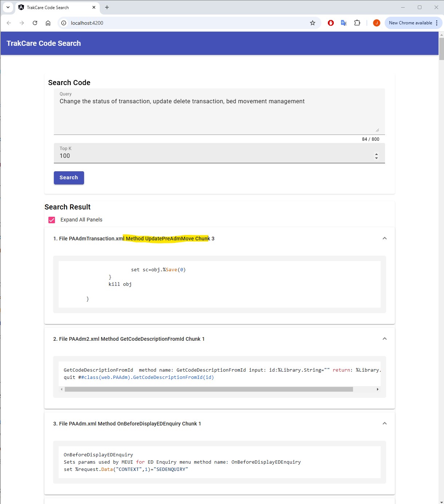Click the New Chrome available button

[410, 23]
